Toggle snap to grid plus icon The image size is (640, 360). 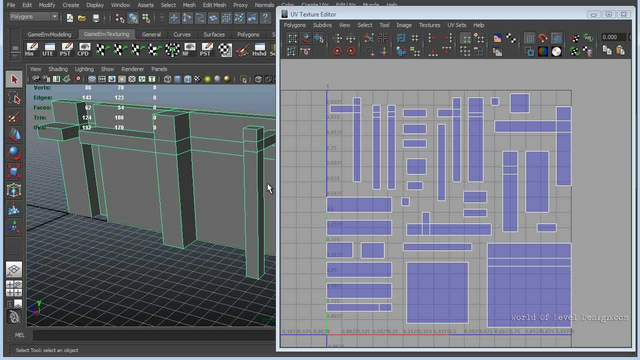coord(174,18)
